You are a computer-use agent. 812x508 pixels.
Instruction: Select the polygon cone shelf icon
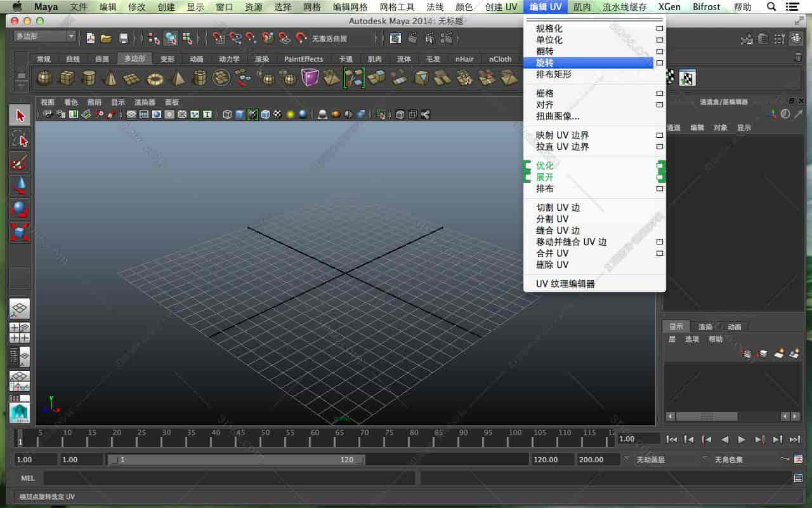[x=109, y=78]
